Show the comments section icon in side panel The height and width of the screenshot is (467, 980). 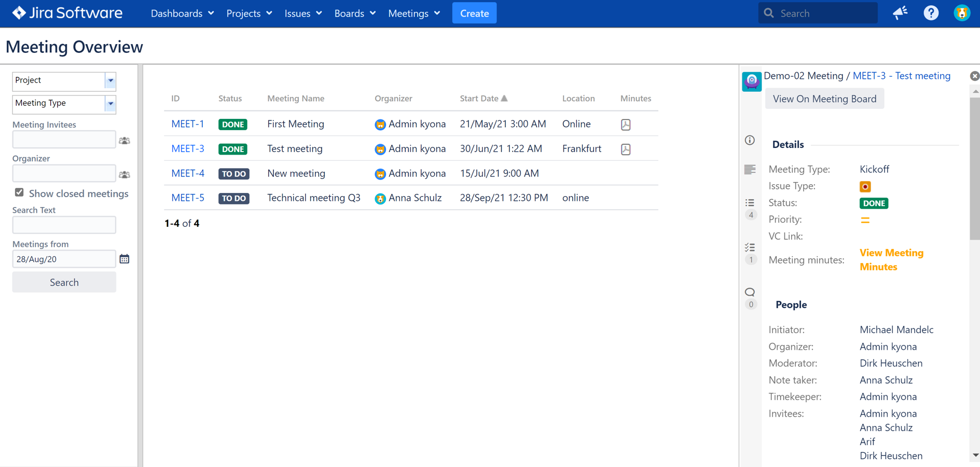click(750, 293)
